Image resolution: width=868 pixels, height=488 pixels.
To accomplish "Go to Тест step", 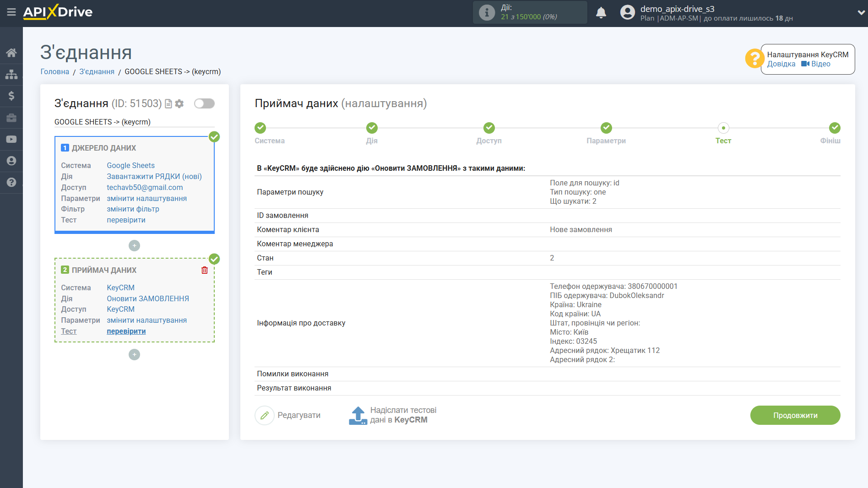I will pyautogui.click(x=723, y=128).
